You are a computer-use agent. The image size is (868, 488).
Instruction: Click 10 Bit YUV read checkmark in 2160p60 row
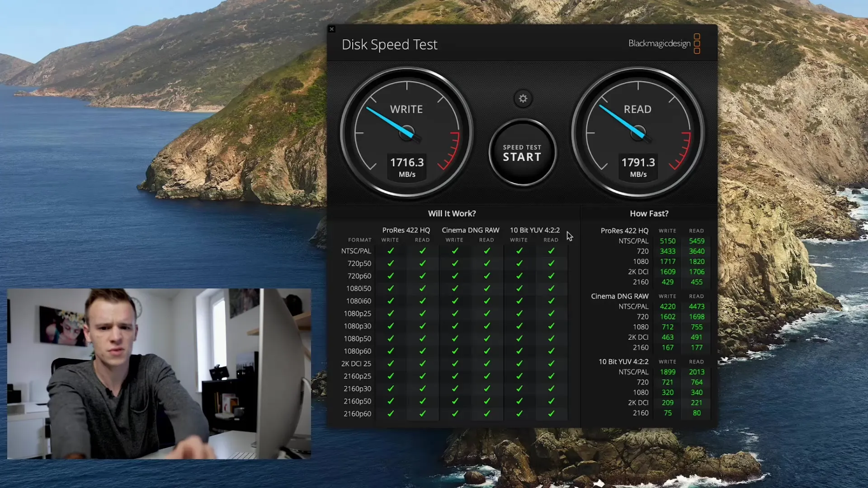551,413
